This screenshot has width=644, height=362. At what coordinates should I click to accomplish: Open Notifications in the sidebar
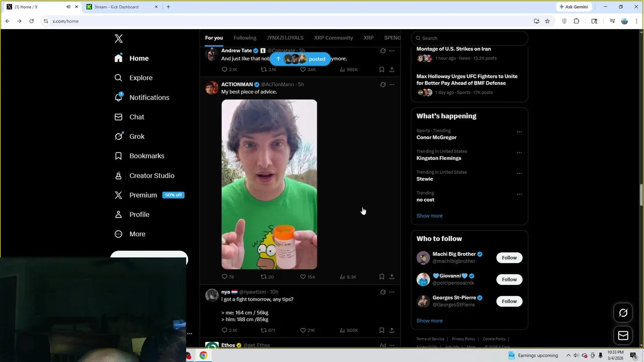(141, 98)
